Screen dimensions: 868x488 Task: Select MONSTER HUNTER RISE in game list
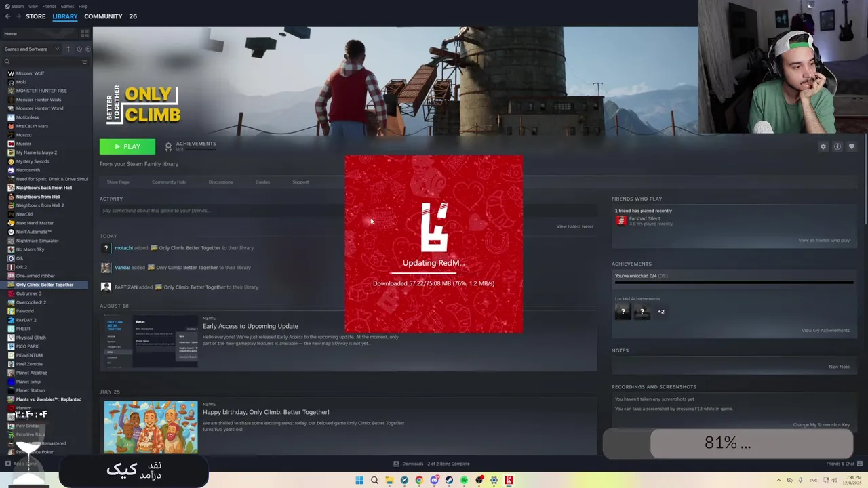pyautogui.click(x=41, y=91)
